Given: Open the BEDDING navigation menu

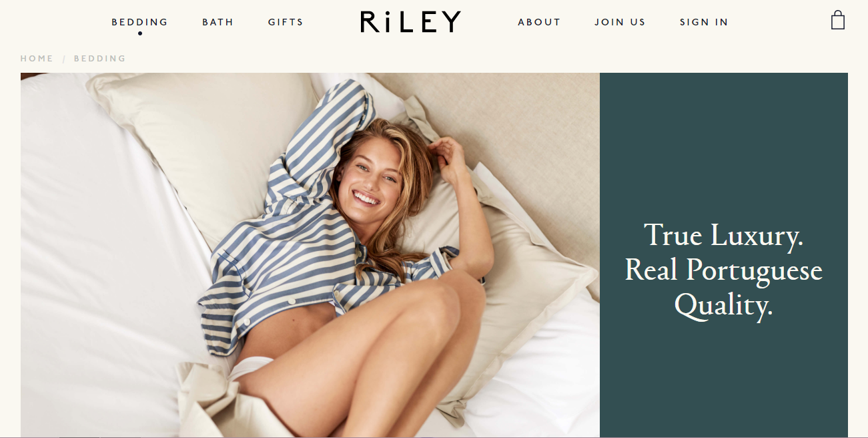Looking at the screenshot, I should (140, 22).
